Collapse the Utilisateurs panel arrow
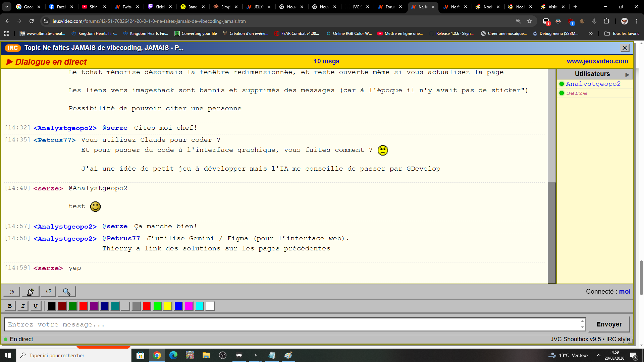This screenshot has height=362, width=644. 627,74
